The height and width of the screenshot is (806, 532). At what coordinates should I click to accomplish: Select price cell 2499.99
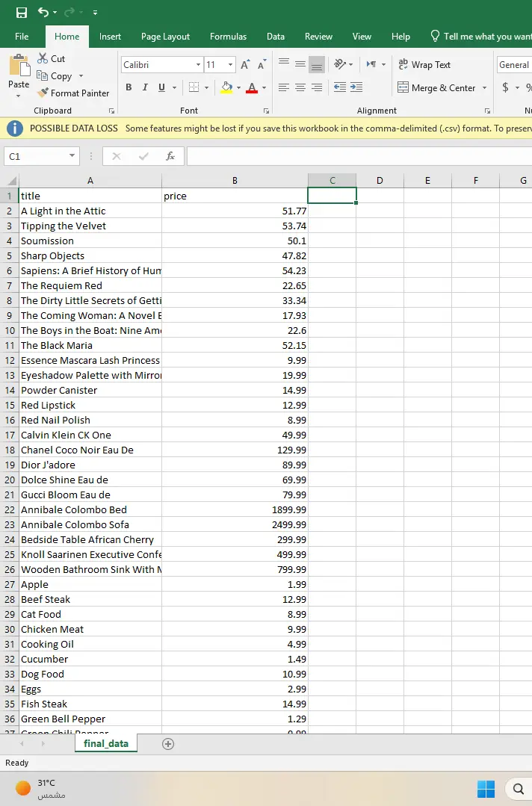coord(235,525)
